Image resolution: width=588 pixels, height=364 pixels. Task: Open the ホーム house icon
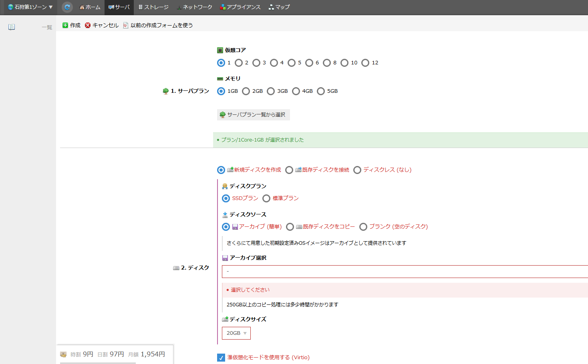click(x=82, y=7)
